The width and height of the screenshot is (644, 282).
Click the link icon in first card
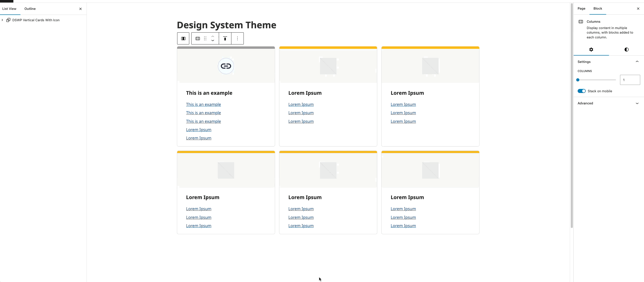pyautogui.click(x=226, y=66)
